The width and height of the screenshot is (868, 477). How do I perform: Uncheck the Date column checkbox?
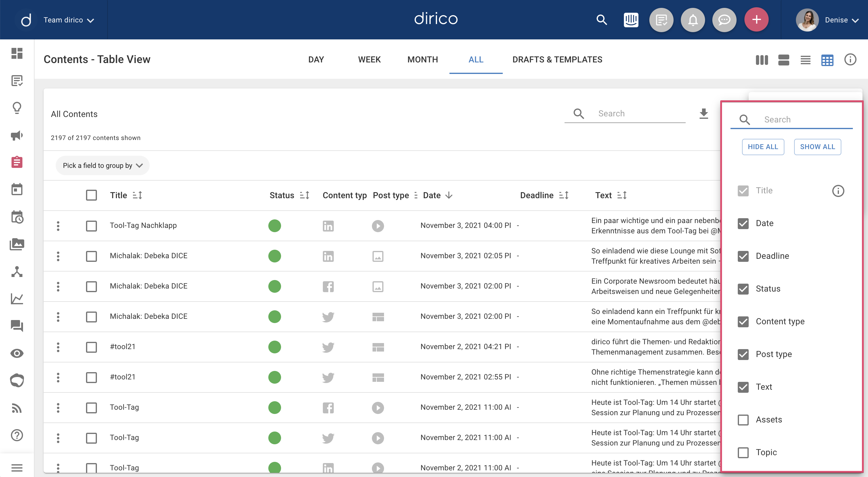click(x=743, y=223)
